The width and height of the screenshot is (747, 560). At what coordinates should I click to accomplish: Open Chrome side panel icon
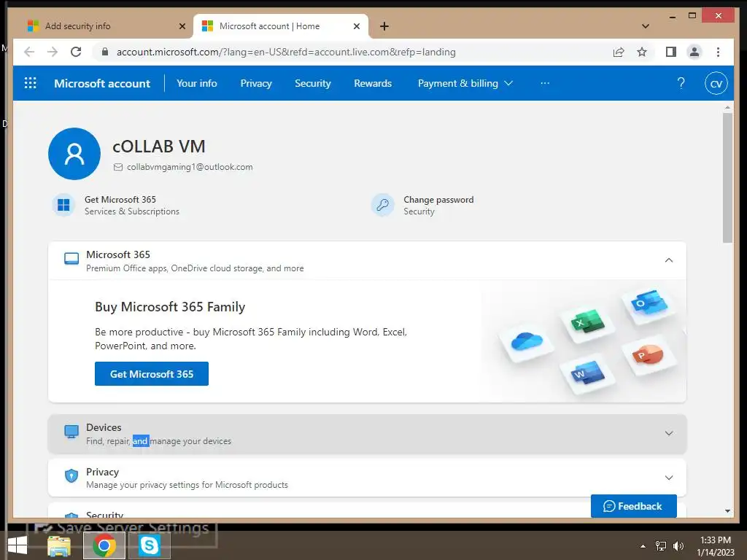point(671,52)
